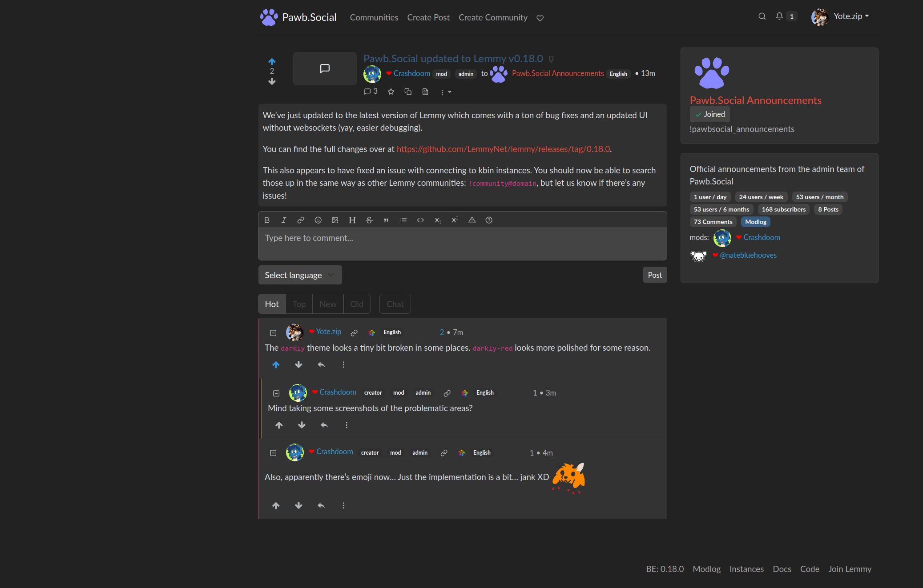
Task: Open post title Pawb.Social updated to Lemmy
Action: coord(453,58)
